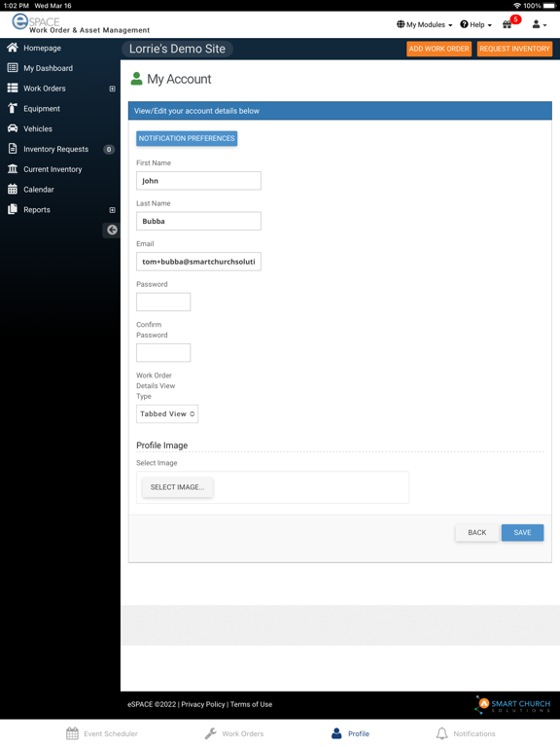560x747 pixels.
Task: Go to Homepage in sidebar
Action: pyautogui.click(x=43, y=48)
